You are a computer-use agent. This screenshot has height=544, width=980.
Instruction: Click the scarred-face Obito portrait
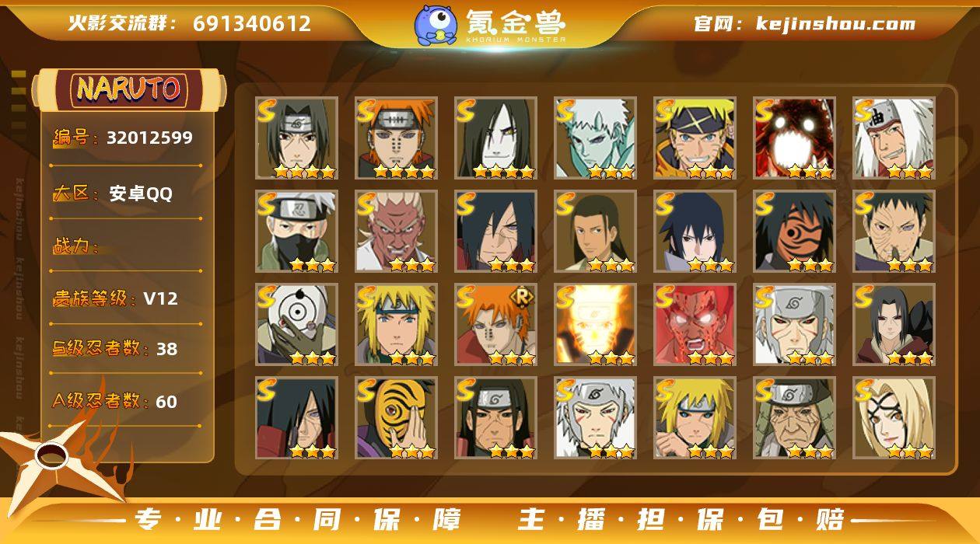pos(894,231)
